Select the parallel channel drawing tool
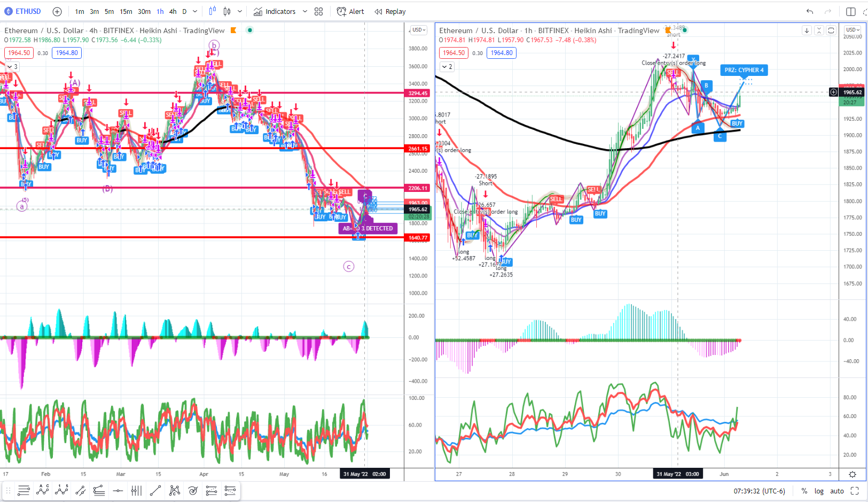 tap(80, 490)
